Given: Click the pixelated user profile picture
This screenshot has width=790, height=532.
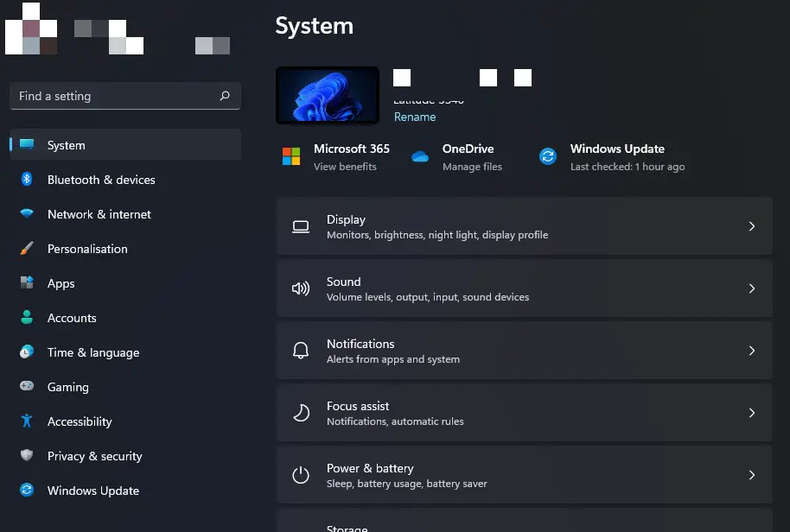Looking at the screenshot, I should pos(31,28).
